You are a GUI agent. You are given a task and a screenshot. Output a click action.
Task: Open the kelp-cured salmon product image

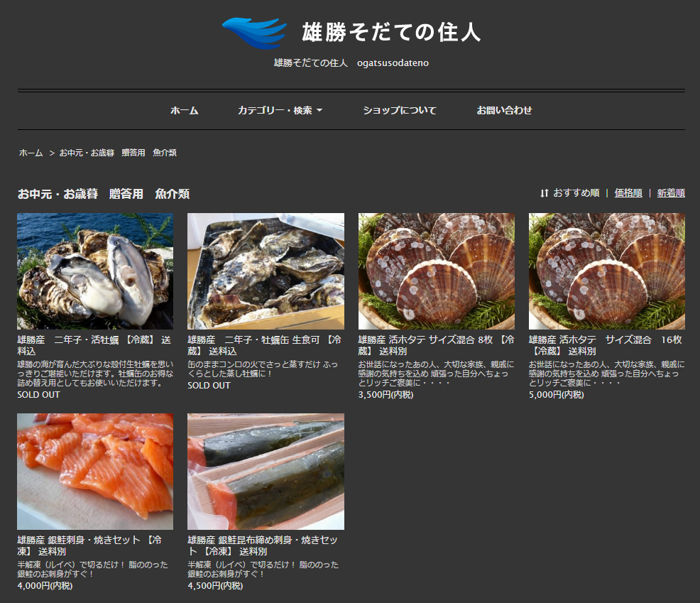(266, 472)
